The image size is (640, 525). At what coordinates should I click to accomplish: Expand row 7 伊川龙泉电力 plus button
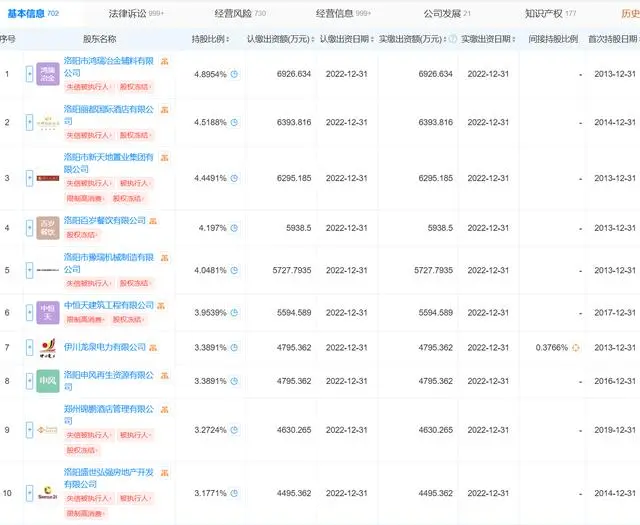29,348
